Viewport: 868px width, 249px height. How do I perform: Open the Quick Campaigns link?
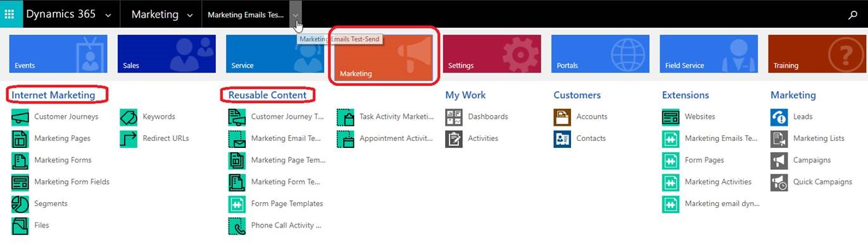(823, 182)
